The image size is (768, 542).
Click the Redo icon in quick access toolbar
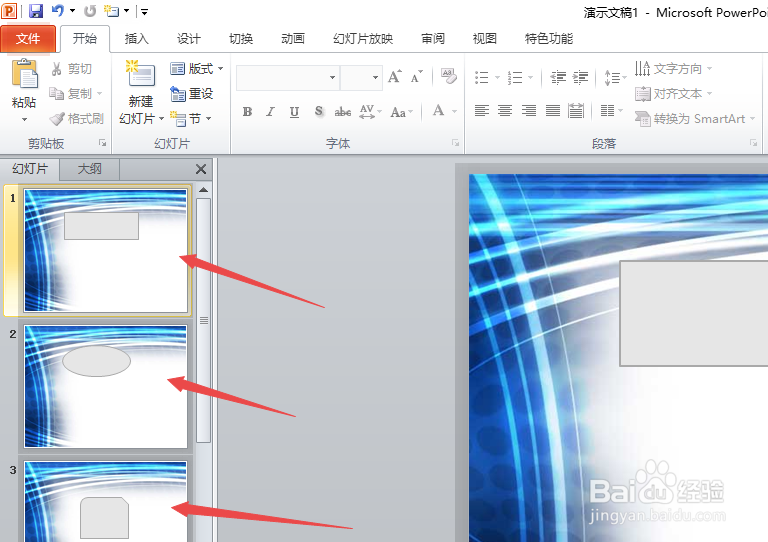[x=90, y=11]
